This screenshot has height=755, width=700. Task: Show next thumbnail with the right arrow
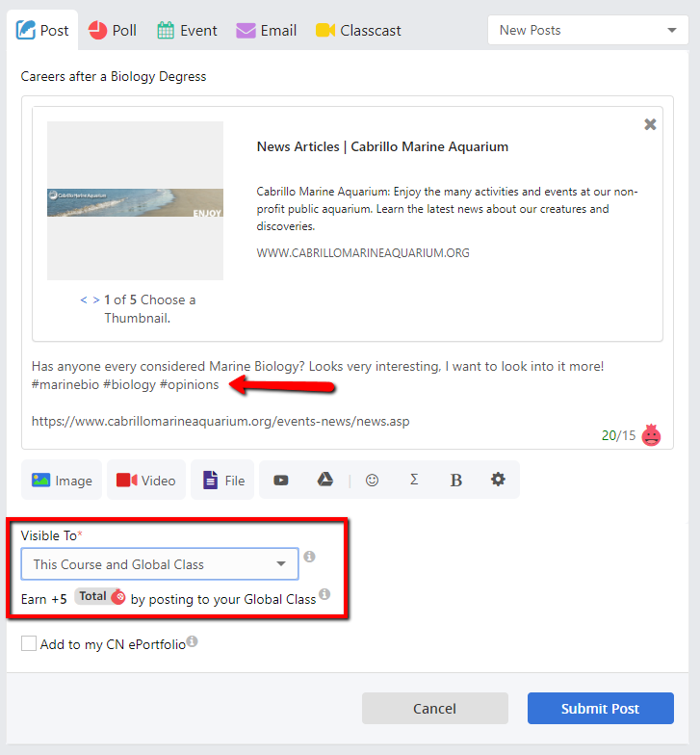(x=96, y=300)
